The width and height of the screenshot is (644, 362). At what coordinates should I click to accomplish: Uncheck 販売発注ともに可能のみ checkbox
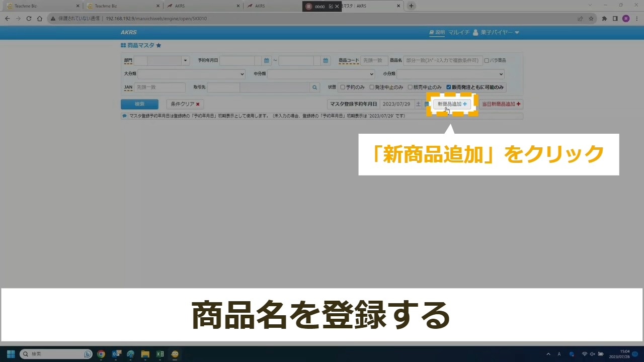tap(449, 87)
